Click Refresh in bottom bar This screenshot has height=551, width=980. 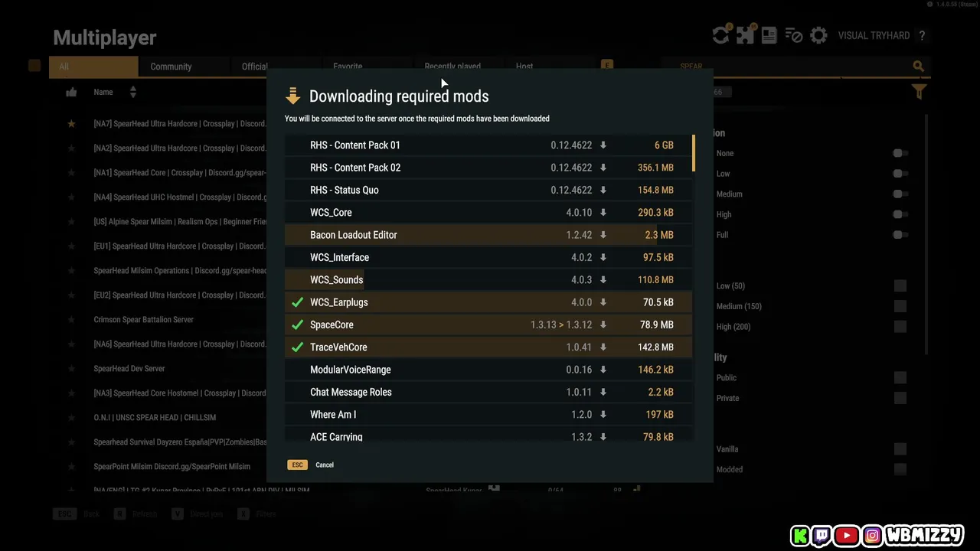tap(145, 514)
